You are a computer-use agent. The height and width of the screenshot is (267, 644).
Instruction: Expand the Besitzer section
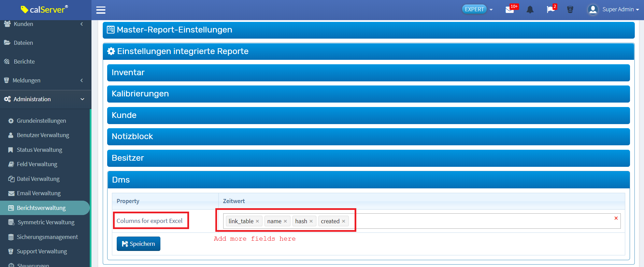(369, 158)
